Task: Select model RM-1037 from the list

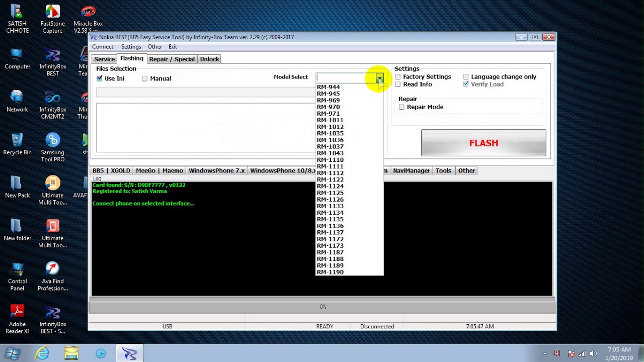Action: point(349,146)
